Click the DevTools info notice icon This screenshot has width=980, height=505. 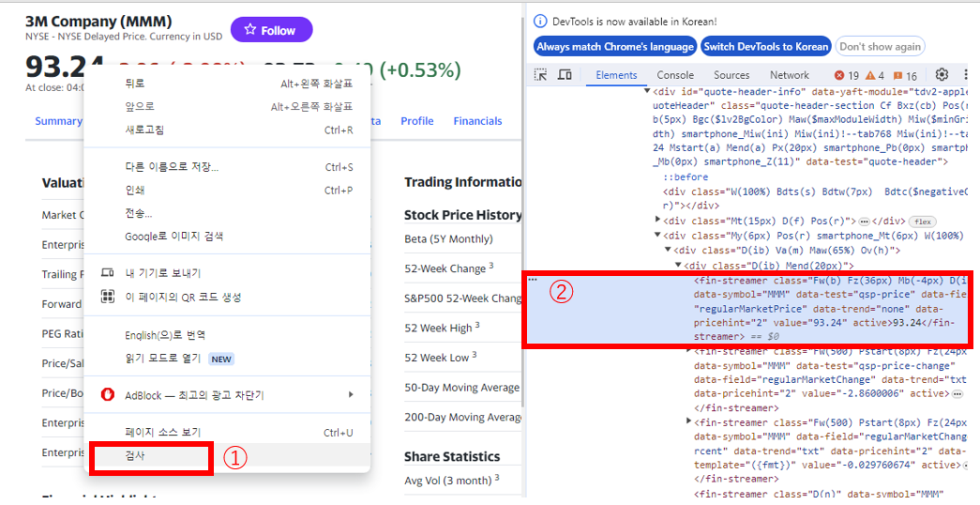tap(540, 22)
